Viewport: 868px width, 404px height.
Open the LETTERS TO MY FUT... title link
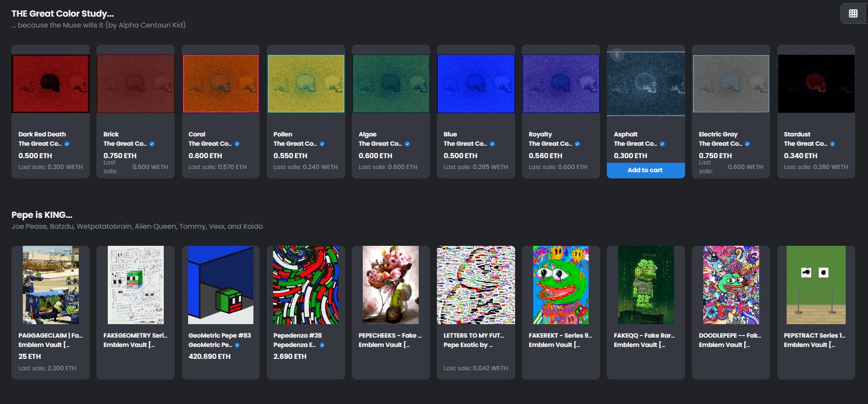pyautogui.click(x=474, y=336)
